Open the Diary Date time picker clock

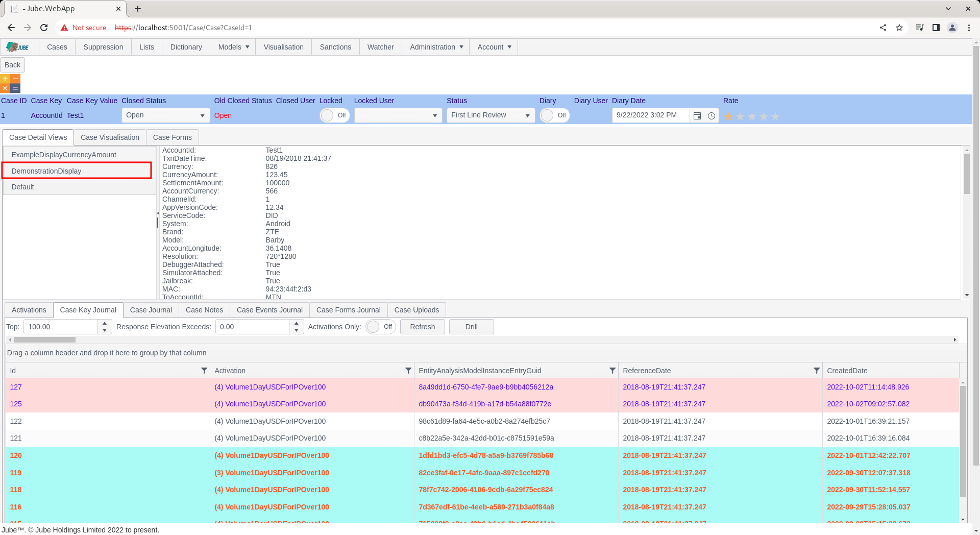click(x=712, y=115)
